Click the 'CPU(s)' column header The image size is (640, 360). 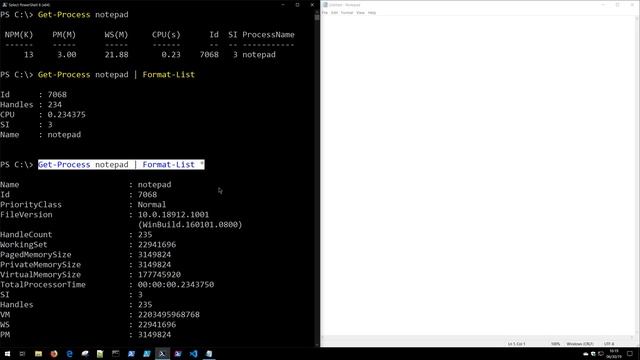(166, 35)
